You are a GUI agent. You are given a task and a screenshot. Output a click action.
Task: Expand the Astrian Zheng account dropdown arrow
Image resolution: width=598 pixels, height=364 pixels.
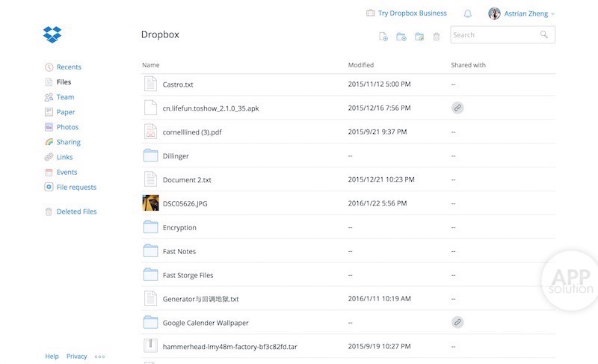(552, 14)
